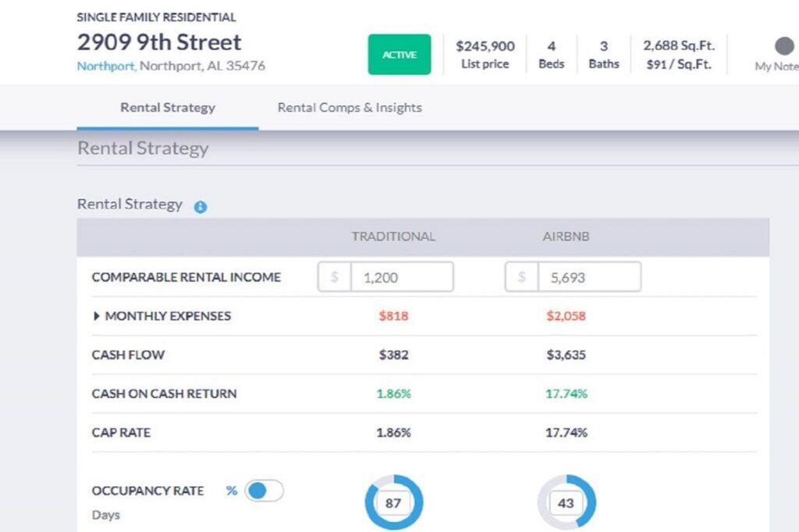The height and width of the screenshot is (532, 799).
Task: Click the Traditional monthly expenses value $818
Action: click(x=393, y=316)
